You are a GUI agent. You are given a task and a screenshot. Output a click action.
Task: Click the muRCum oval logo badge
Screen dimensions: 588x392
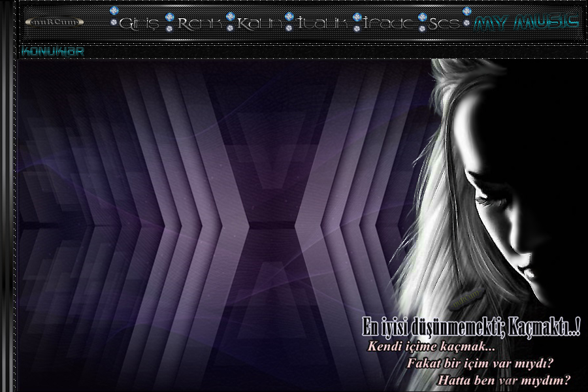click(x=55, y=23)
